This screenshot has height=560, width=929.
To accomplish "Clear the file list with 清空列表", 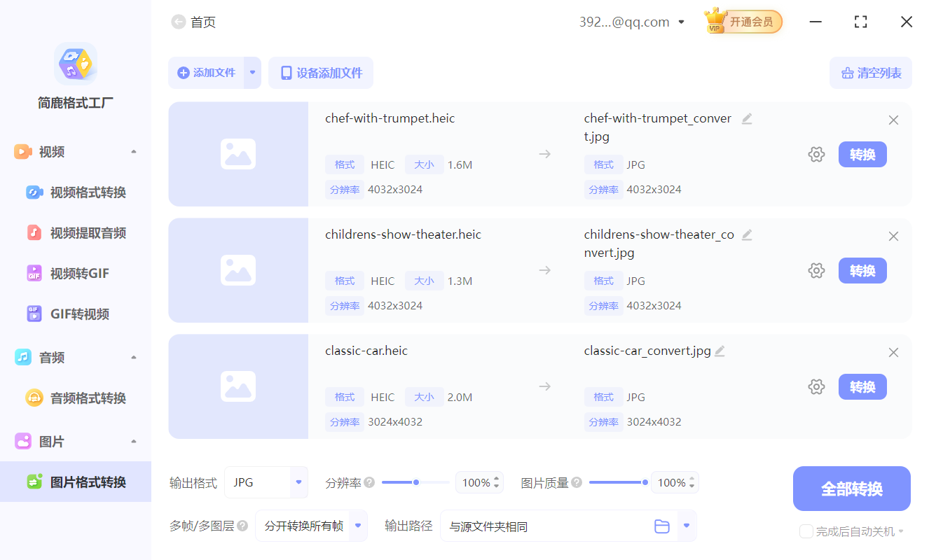I will tap(871, 73).
